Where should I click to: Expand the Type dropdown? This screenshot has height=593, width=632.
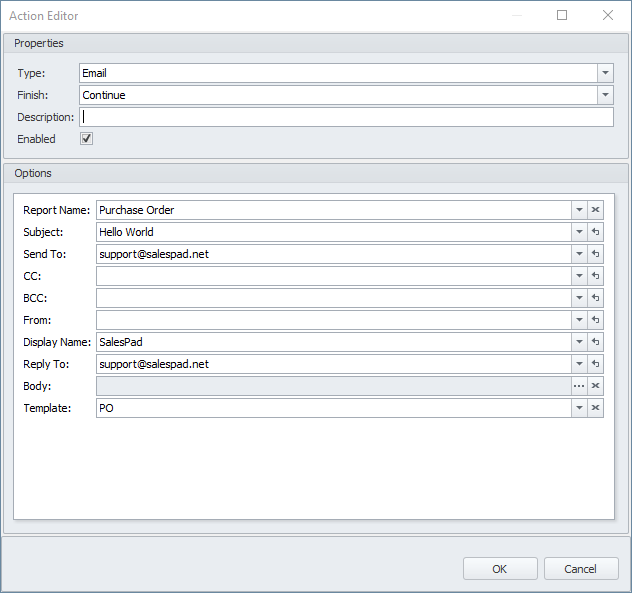(x=605, y=73)
